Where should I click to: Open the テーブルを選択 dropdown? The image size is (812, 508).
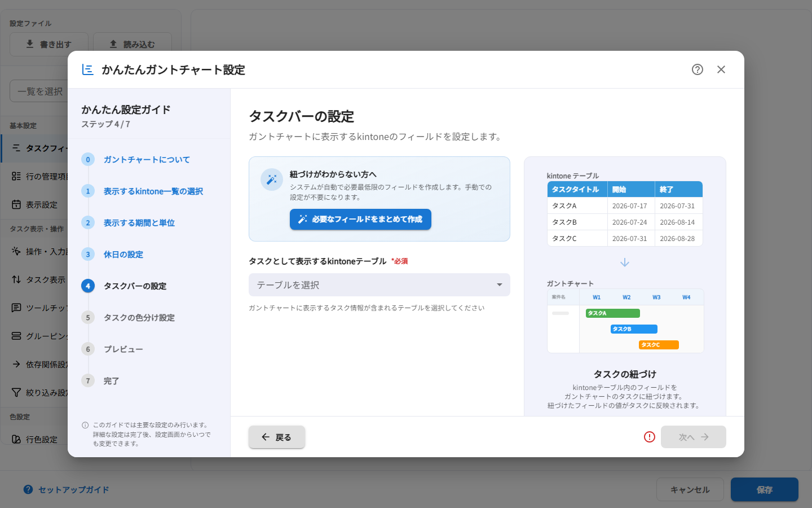pyautogui.click(x=379, y=285)
